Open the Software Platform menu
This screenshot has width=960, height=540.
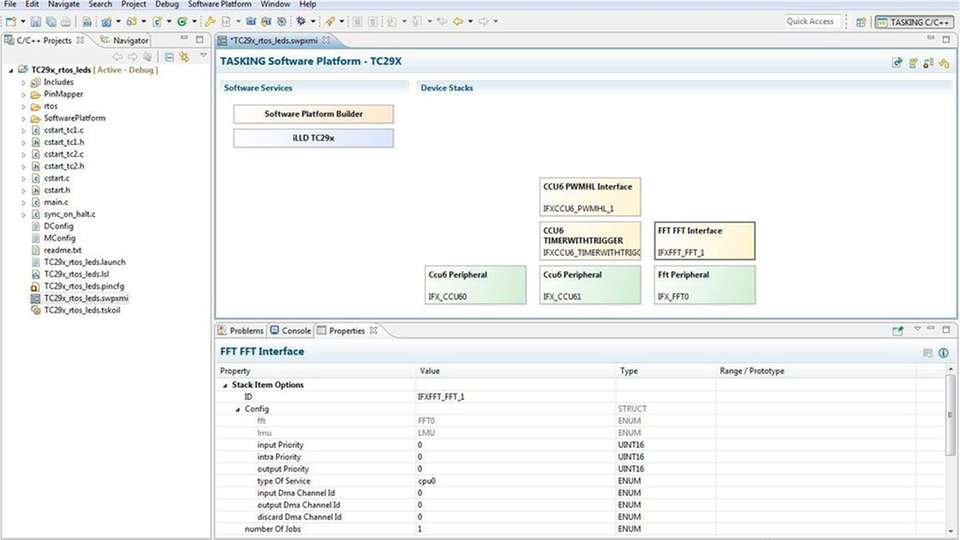pos(219,4)
